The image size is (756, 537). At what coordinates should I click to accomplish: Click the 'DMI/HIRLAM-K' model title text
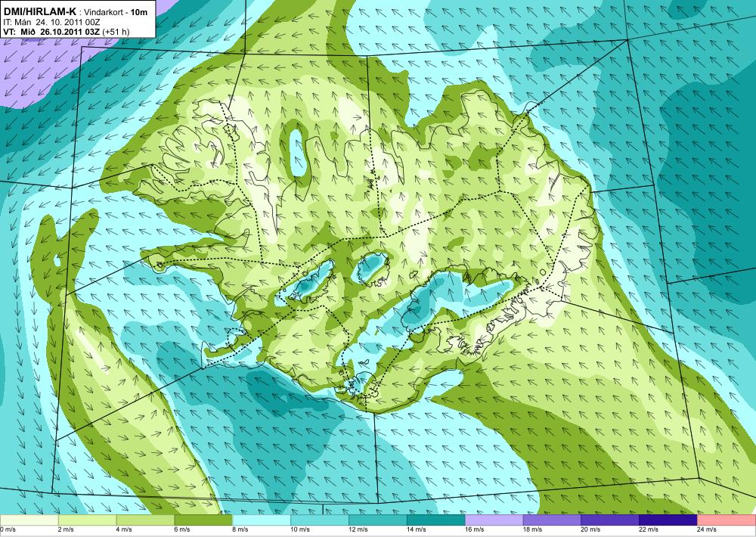point(39,11)
